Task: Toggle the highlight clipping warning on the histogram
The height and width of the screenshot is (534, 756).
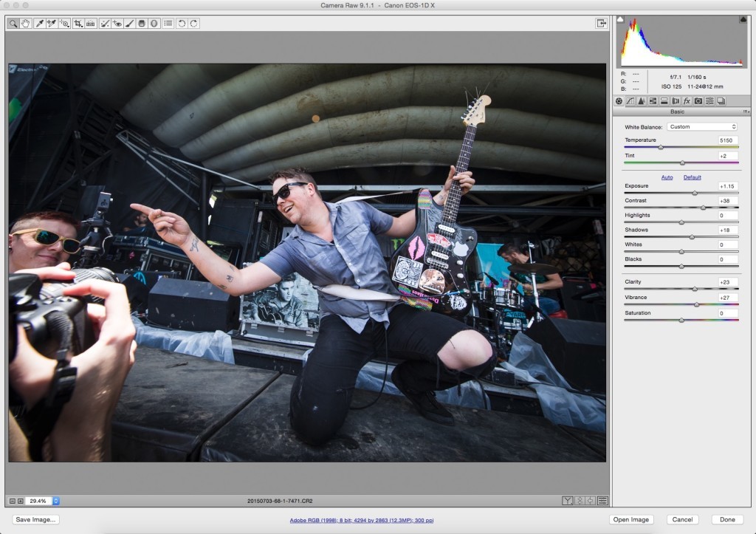Action: click(x=744, y=20)
